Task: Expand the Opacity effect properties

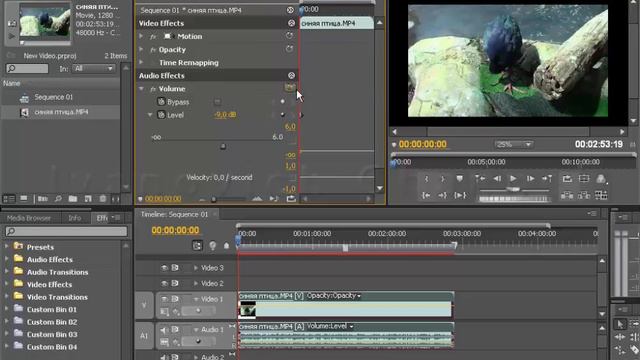Action: point(141,49)
